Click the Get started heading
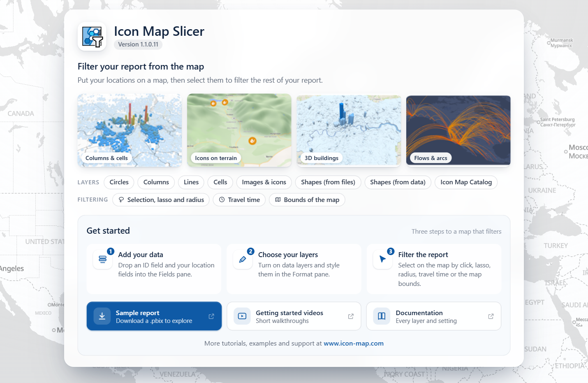Viewport: 588px width, 383px height. 108,231
